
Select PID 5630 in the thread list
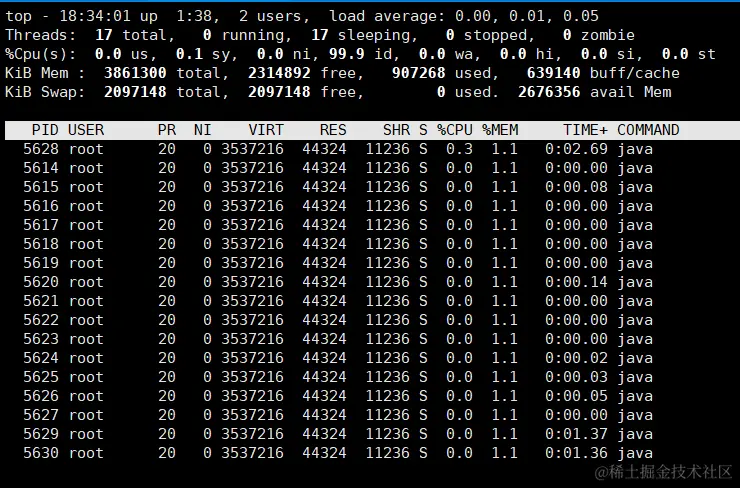[41, 453]
